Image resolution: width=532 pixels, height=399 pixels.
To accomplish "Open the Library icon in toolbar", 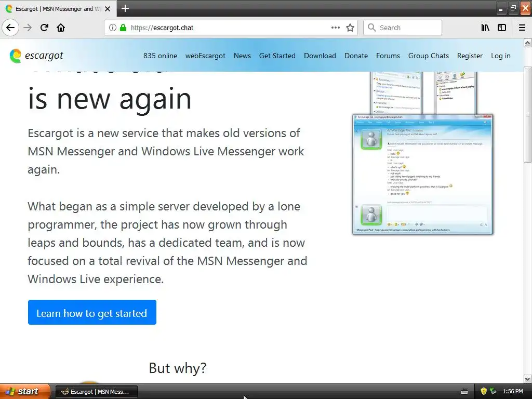I will click(485, 28).
